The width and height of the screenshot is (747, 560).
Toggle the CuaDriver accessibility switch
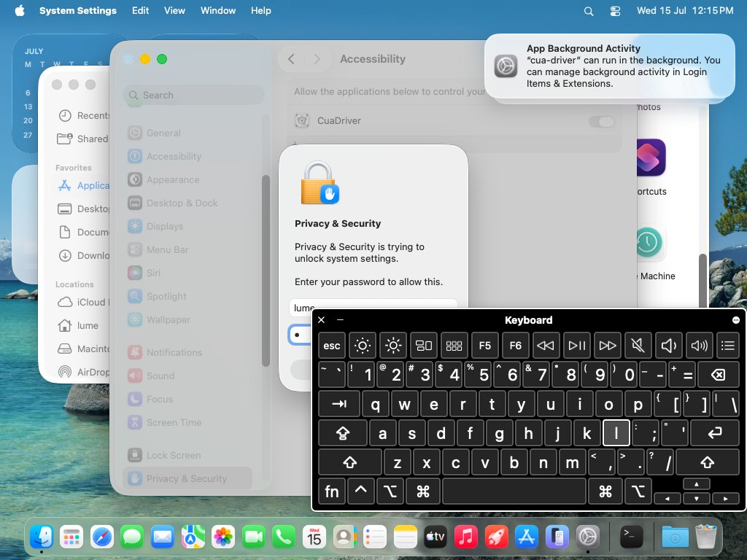point(602,121)
